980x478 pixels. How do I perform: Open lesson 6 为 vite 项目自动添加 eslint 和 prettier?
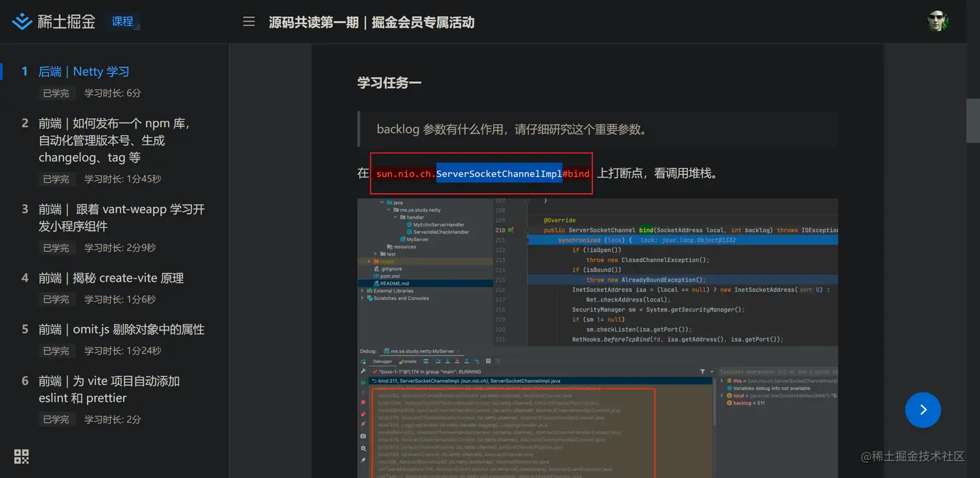coord(109,390)
